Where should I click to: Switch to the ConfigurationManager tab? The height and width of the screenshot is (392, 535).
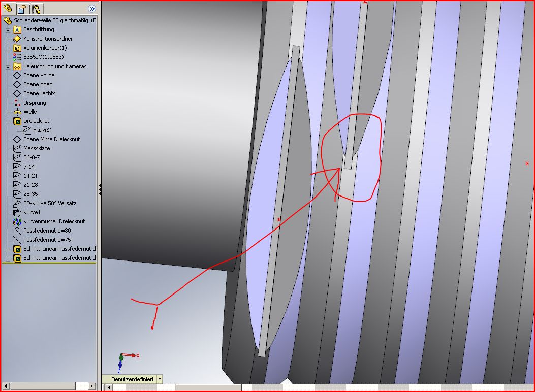tap(36, 9)
